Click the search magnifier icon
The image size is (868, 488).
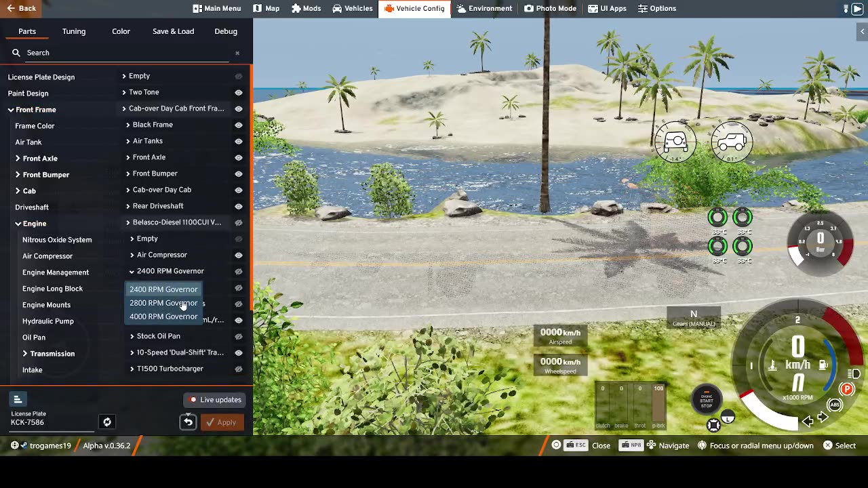point(16,52)
